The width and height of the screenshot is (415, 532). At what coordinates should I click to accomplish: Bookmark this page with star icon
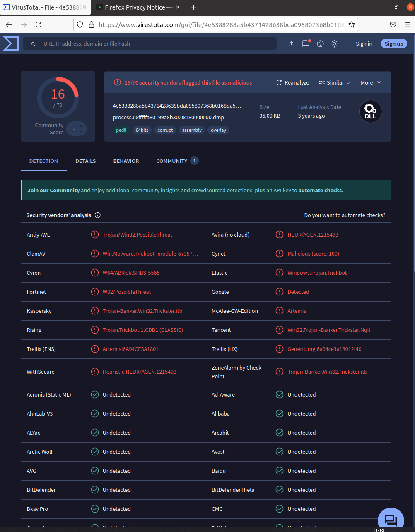pyautogui.click(x=352, y=24)
